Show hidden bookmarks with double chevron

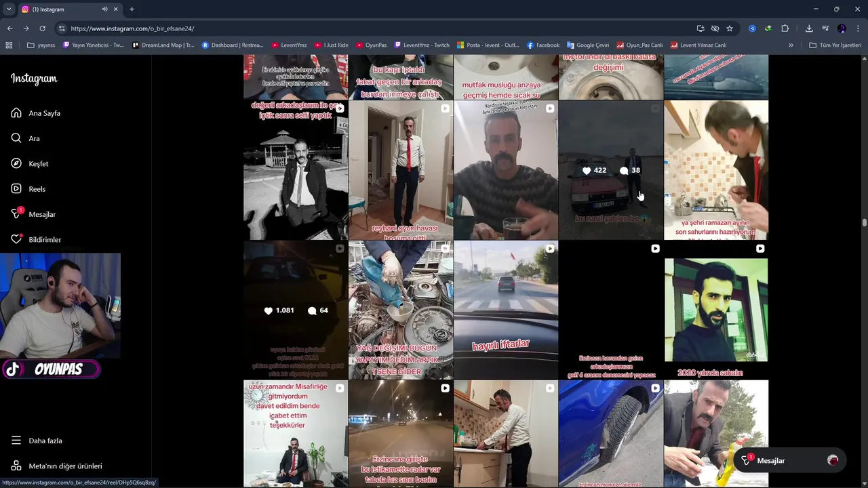[x=791, y=45]
